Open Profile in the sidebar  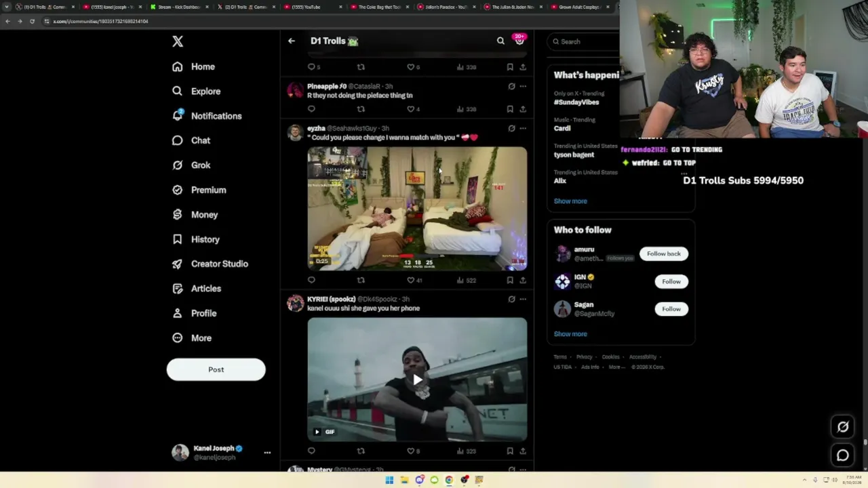[194, 313]
